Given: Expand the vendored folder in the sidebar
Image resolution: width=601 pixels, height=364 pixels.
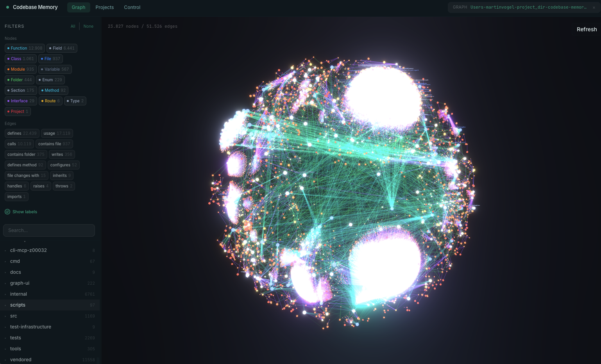Looking at the screenshot, I should (x=20, y=359).
